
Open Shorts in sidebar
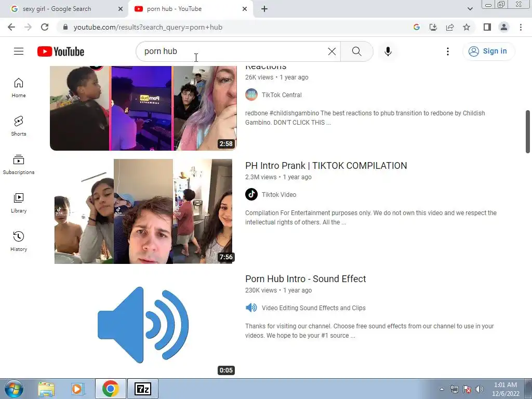pos(19,126)
